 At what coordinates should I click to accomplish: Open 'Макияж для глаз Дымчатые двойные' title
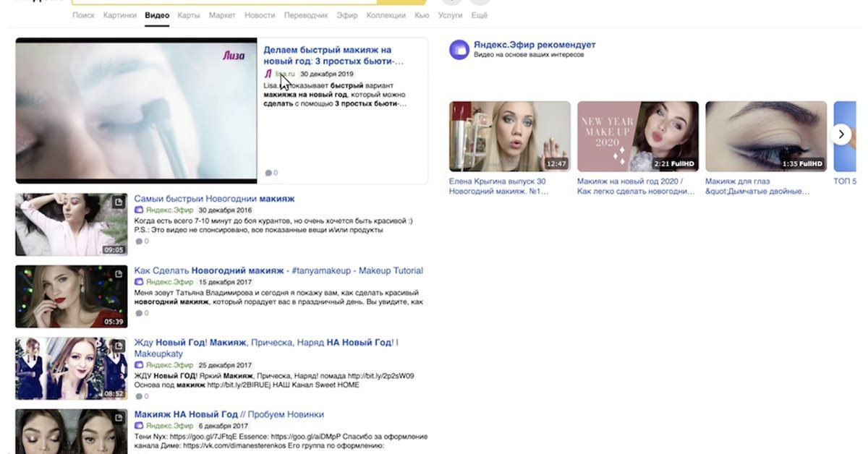tap(757, 187)
